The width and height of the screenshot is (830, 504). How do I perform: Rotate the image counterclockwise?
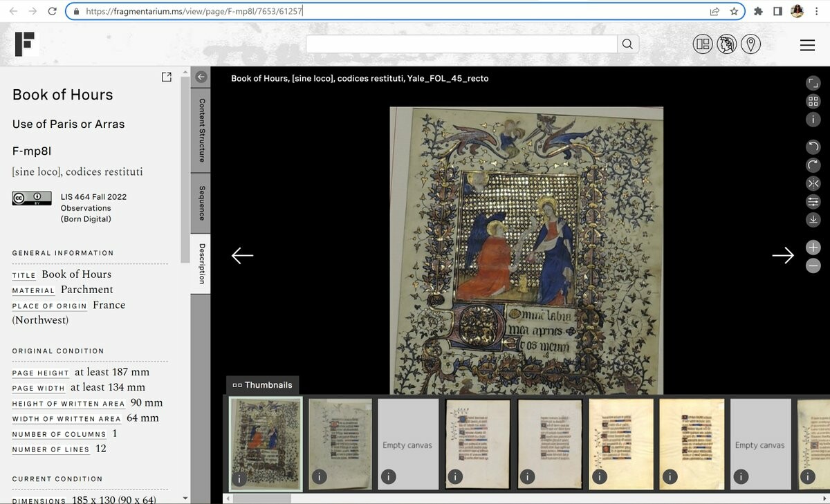click(813, 147)
